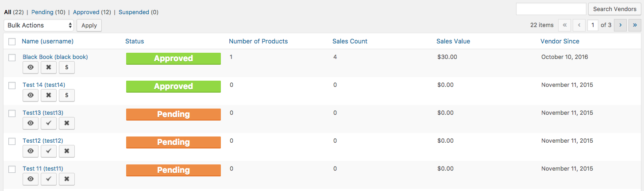Select all vendors via header checkbox
The width and height of the screenshot is (644, 191).
click(12, 42)
